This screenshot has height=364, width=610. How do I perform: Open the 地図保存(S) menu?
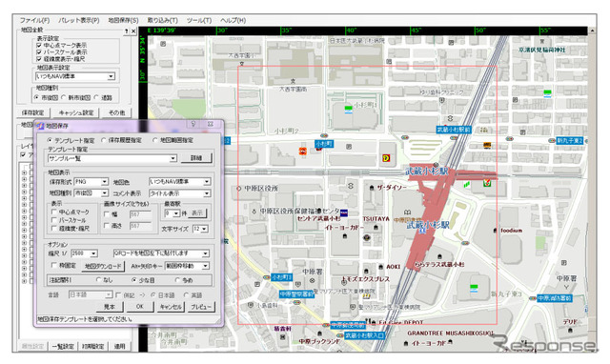123,20
